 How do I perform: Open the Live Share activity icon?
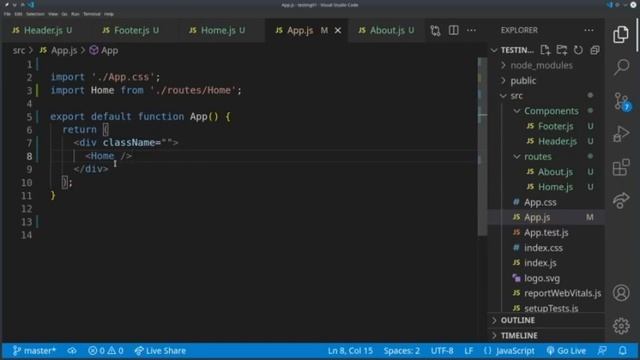click(621, 200)
